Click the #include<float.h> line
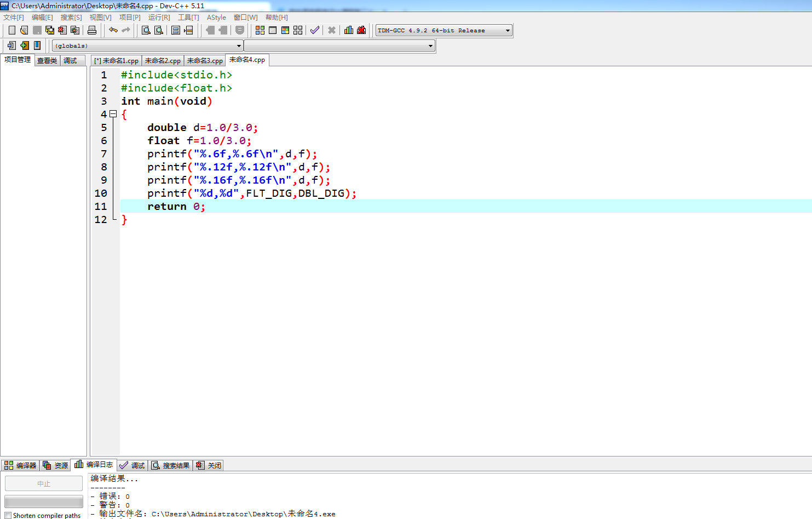 pos(176,88)
